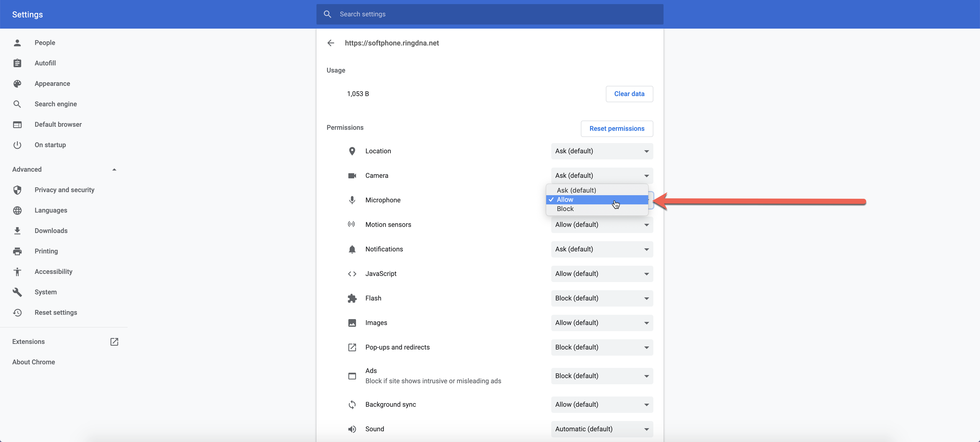980x442 pixels.
Task: Click Reset permissions button
Action: (616, 129)
